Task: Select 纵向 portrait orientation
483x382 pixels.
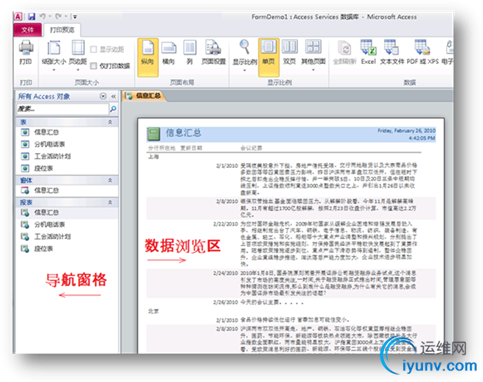Action: click(x=148, y=57)
